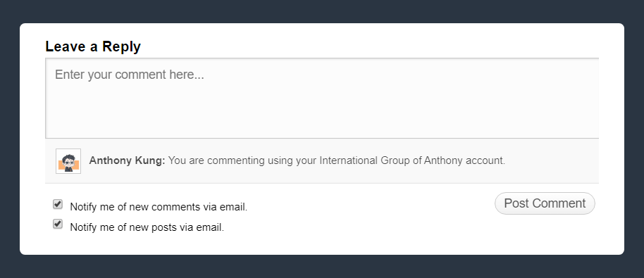Click empty gray area right of account message
The height and width of the screenshot is (278, 644).
[552, 161]
